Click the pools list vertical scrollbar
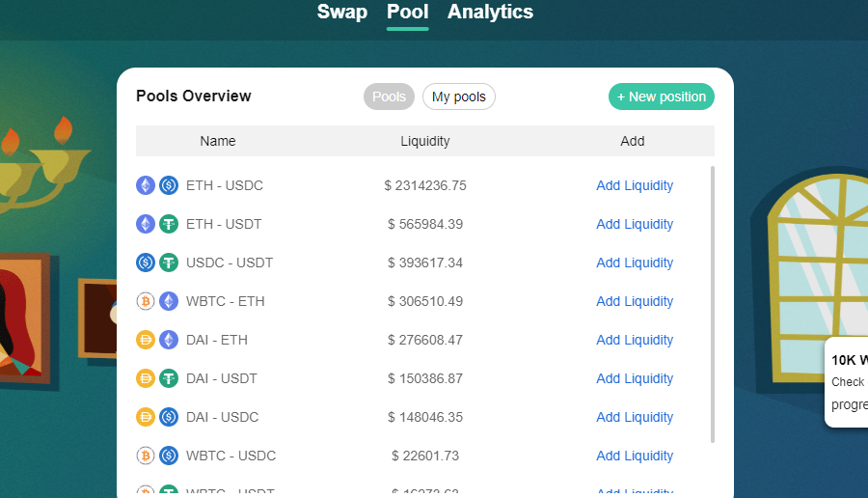The image size is (868, 498). coord(713,304)
